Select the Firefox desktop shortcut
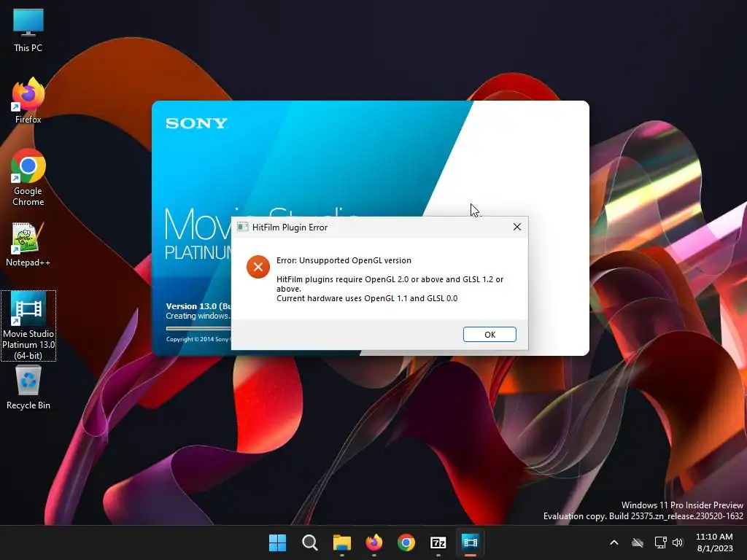Screen dimensions: 747x560 pos(28,101)
